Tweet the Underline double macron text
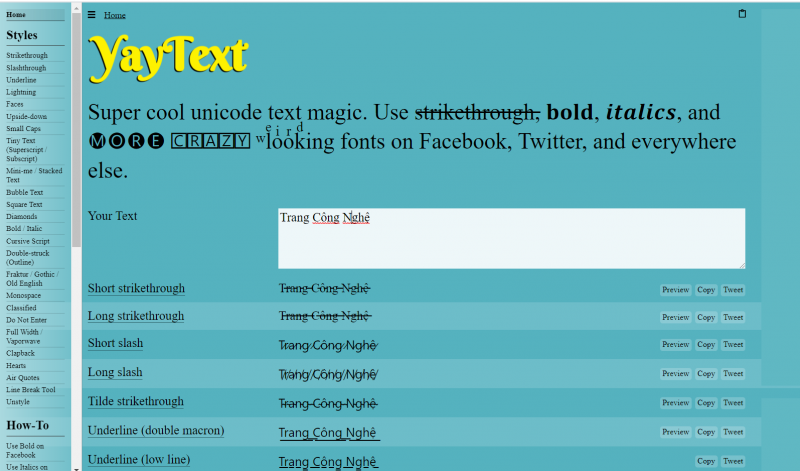 [733, 432]
